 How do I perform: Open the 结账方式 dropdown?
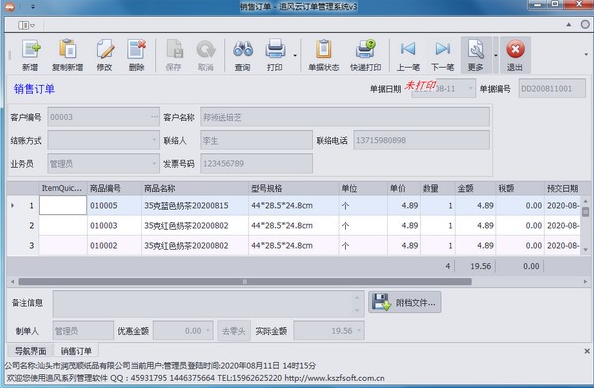[154, 140]
